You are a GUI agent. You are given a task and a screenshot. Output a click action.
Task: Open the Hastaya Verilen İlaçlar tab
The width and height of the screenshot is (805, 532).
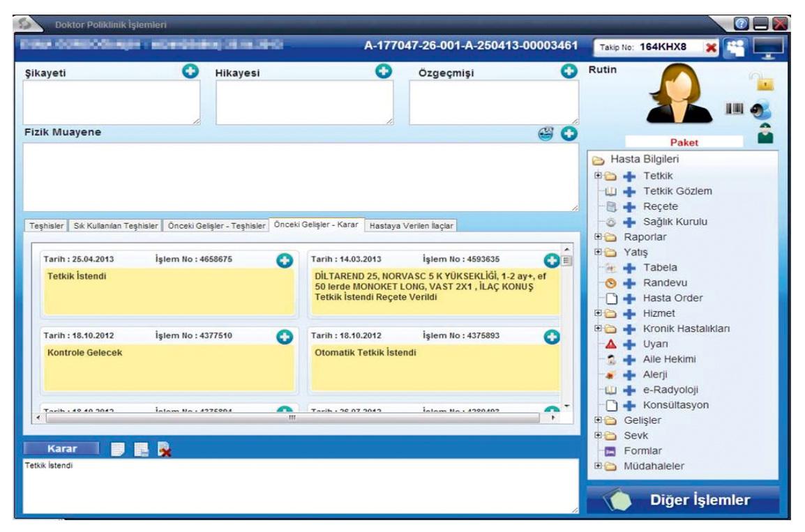click(411, 226)
